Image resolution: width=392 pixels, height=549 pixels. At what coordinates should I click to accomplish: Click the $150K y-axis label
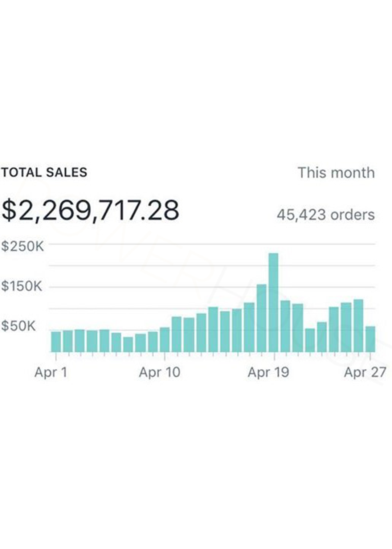(22, 286)
